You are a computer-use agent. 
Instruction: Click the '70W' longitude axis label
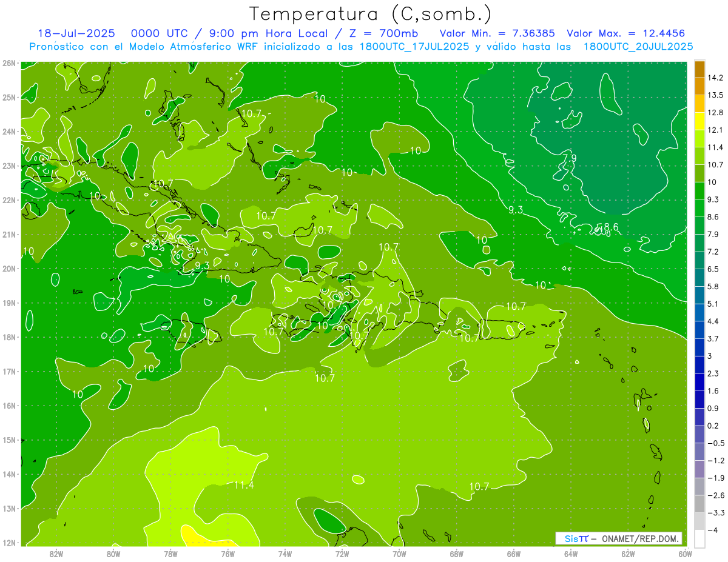399,554
